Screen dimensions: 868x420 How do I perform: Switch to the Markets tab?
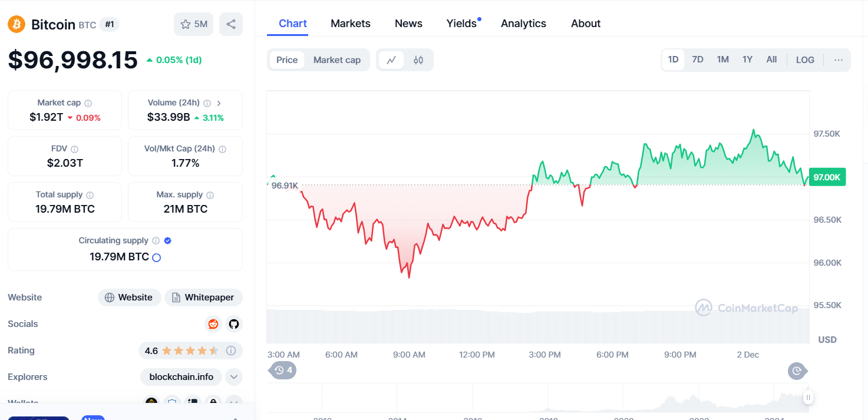[351, 24]
